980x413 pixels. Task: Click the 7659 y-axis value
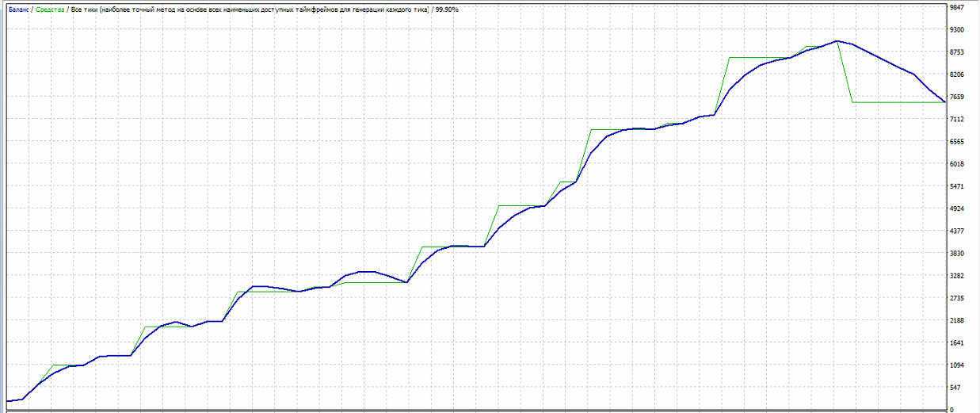pos(956,98)
